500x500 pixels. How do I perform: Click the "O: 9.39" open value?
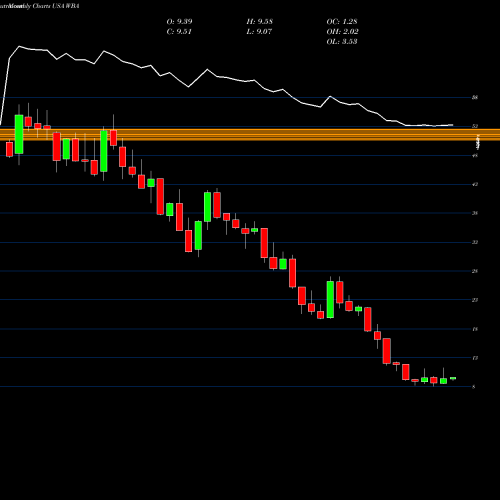(x=179, y=22)
